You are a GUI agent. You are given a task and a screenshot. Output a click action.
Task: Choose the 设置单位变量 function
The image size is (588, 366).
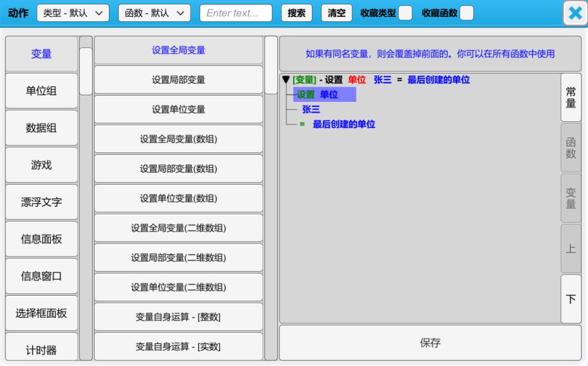tap(179, 109)
